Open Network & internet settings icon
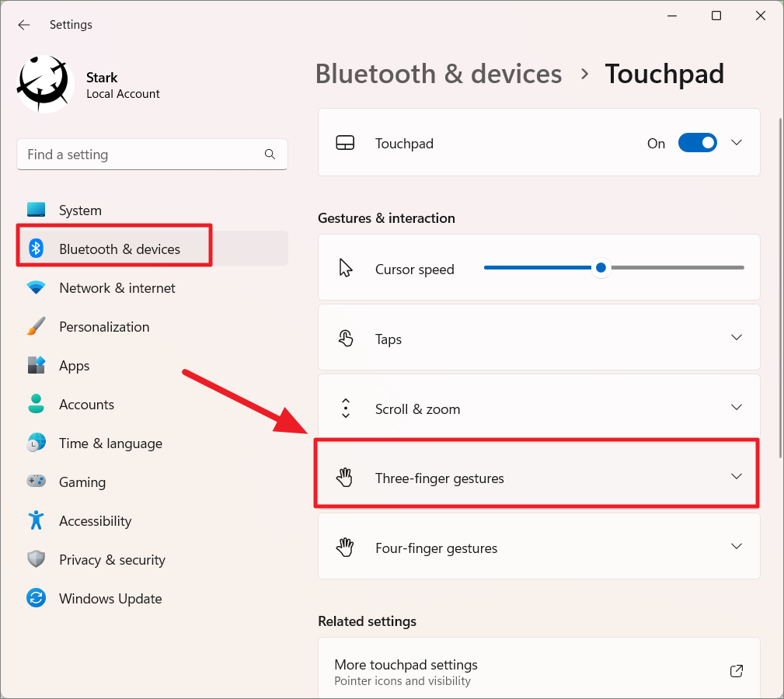Screen dimensions: 784x699 click(37, 287)
